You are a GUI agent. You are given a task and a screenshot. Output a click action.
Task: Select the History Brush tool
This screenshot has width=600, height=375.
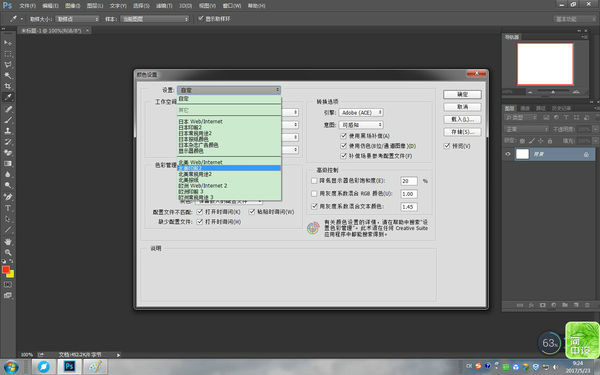pyautogui.click(x=8, y=142)
